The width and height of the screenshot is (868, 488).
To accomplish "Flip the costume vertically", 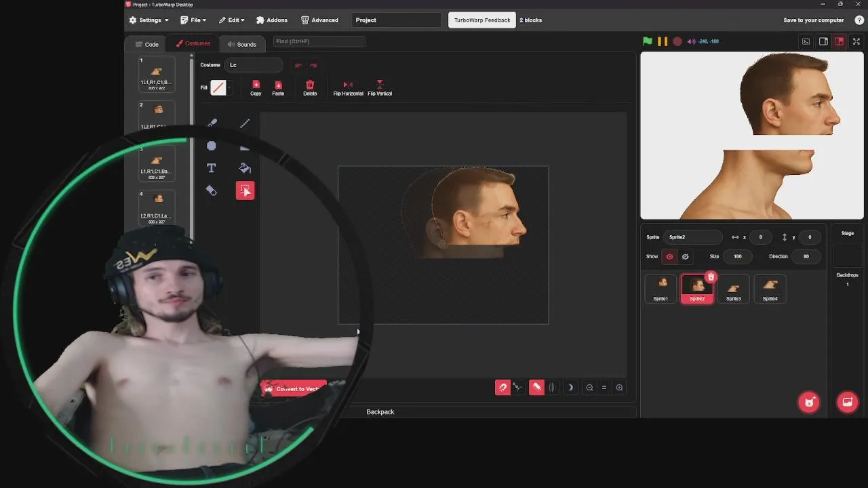I will (x=380, y=87).
